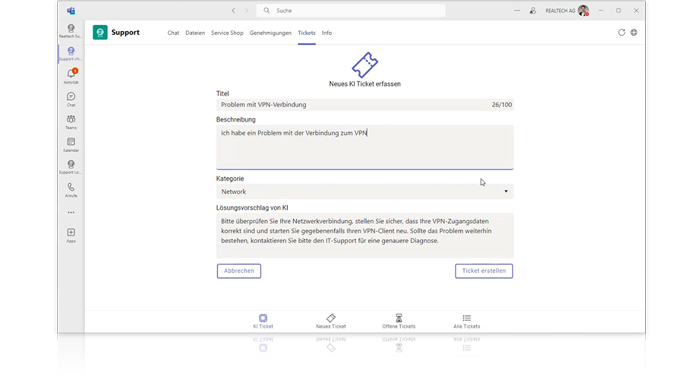Show Offene Tickets in bottom bar
This screenshot has height=379, width=700.
(399, 321)
